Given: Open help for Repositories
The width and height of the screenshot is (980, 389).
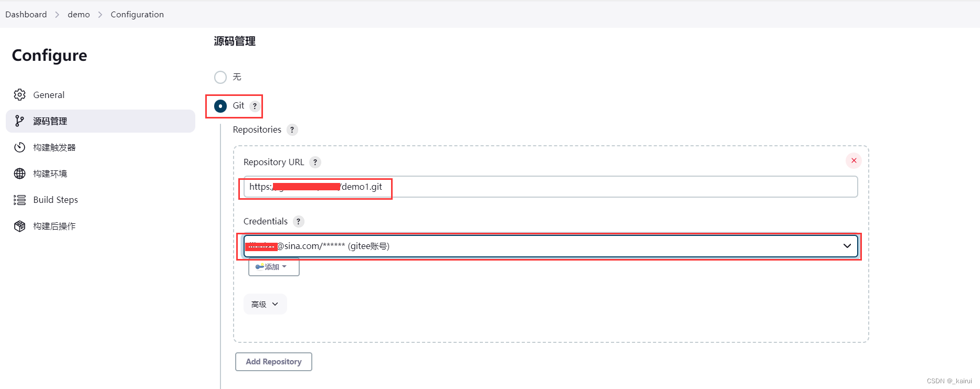Looking at the screenshot, I should click(x=292, y=129).
